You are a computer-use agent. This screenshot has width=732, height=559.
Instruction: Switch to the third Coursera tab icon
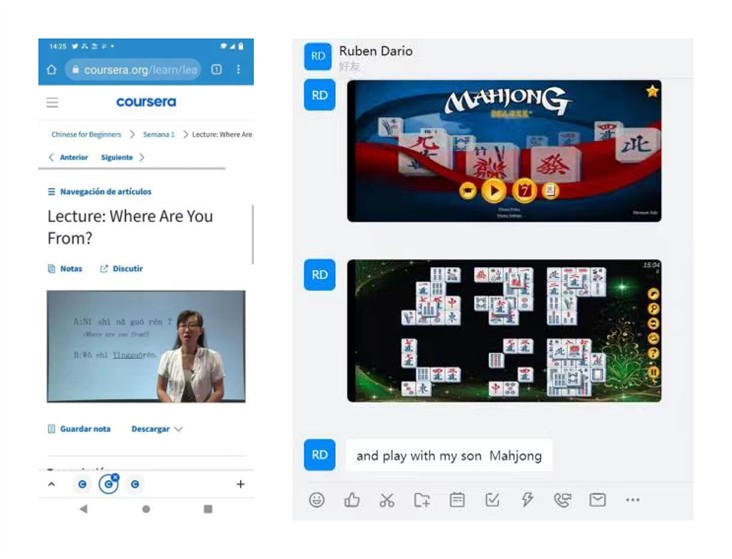(135, 484)
